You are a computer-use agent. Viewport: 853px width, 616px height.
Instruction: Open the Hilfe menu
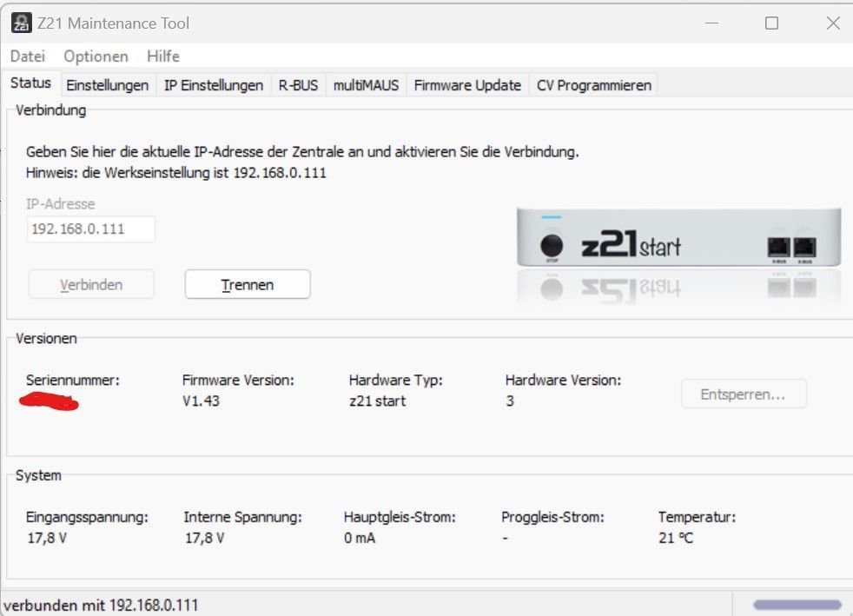click(163, 56)
